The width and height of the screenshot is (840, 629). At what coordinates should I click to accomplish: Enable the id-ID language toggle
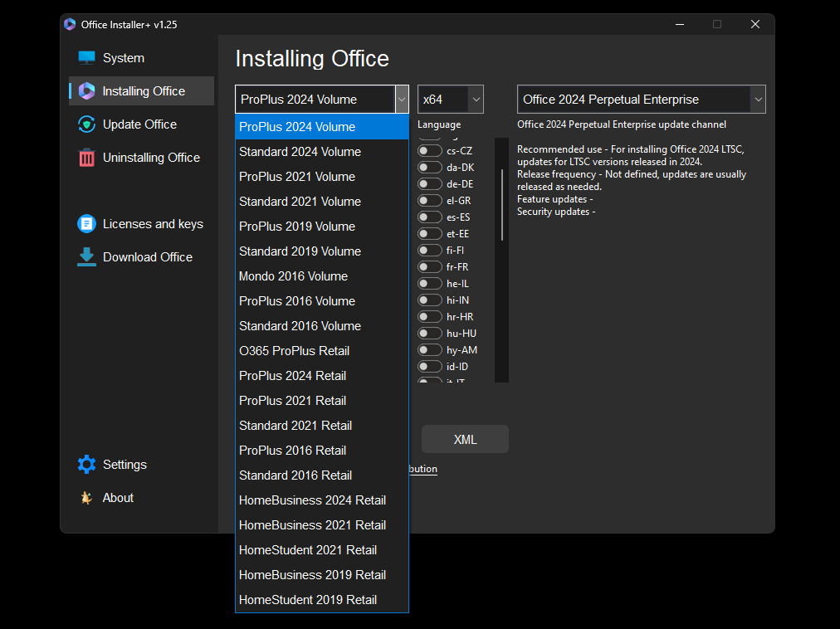pyautogui.click(x=430, y=367)
